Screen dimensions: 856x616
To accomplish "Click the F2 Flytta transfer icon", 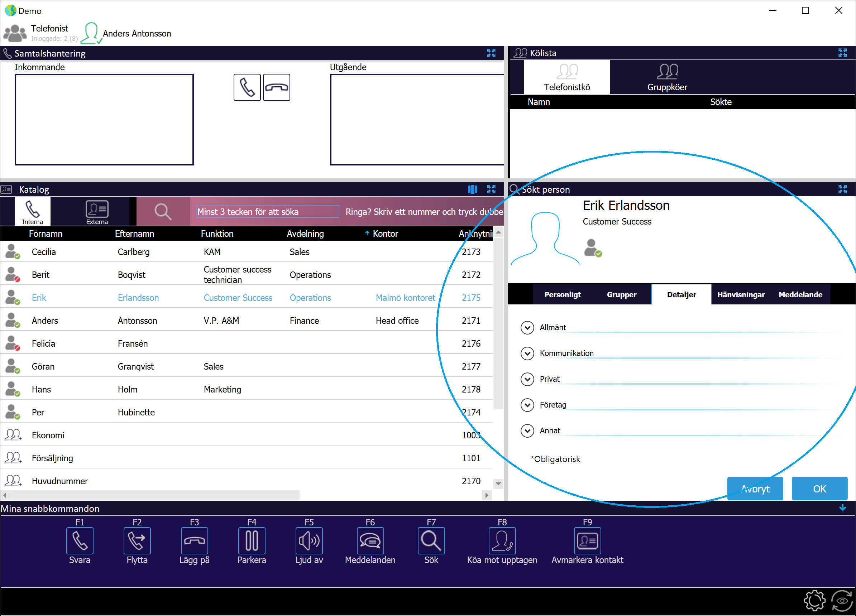I will pyautogui.click(x=137, y=540).
